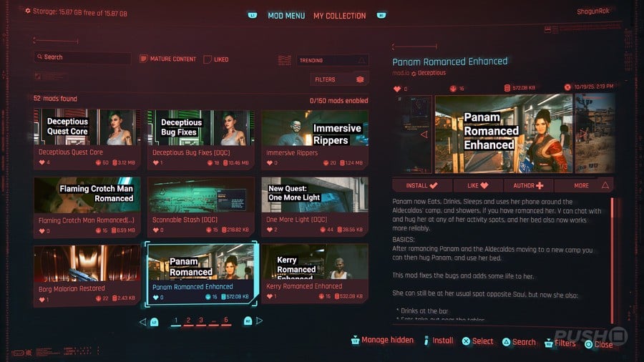Image resolution: width=644 pixels, height=362 pixels.
Task: Click the Panam Romanced Enhanced title heading
Action: click(450, 62)
